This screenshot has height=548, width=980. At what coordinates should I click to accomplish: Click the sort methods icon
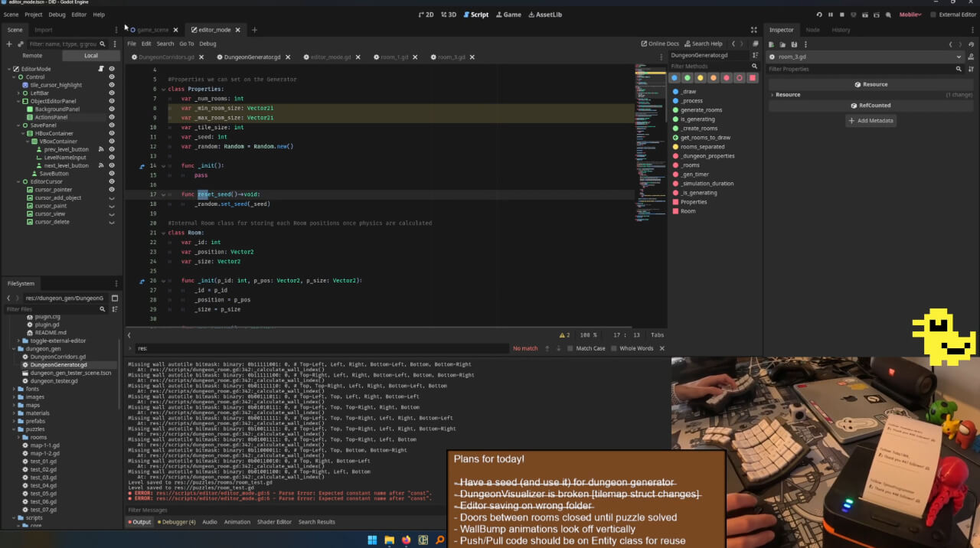pyautogui.click(x=755, y=55)
